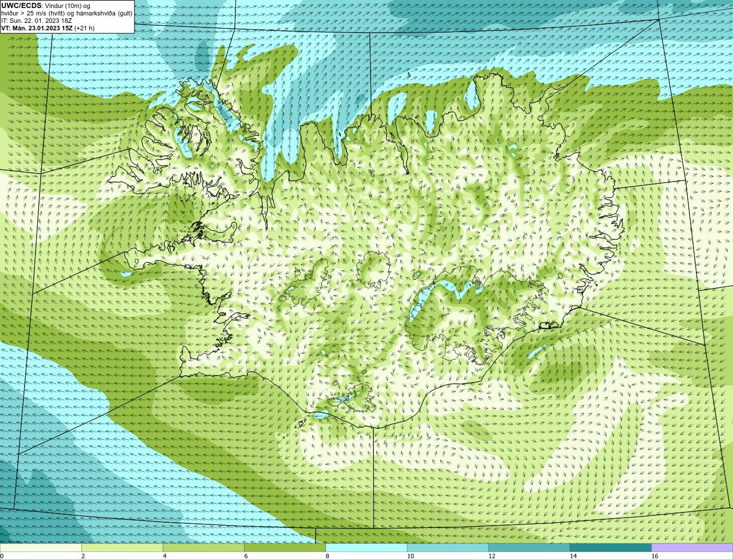Click the medium green 4–6 m/s legend swatch

pos(203,548)
